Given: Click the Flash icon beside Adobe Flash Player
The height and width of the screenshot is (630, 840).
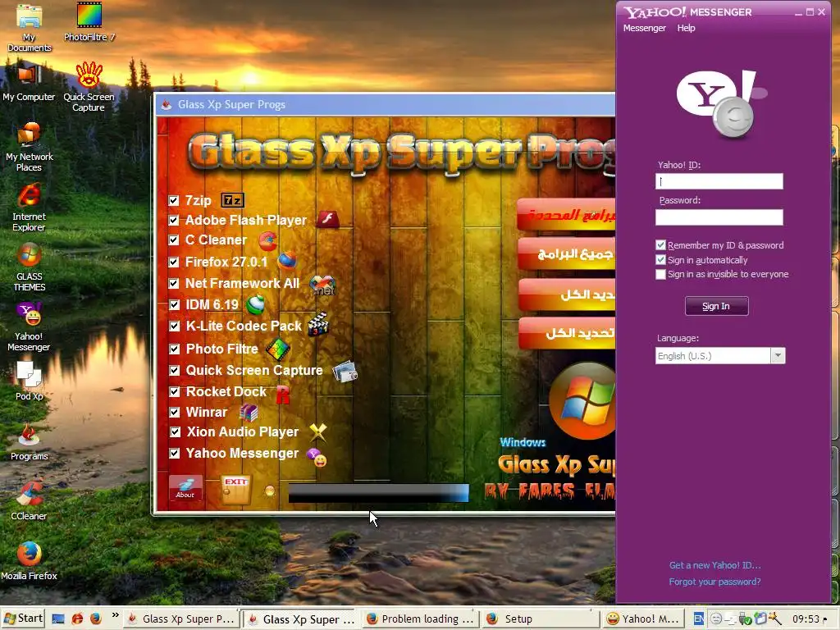Looking at the screenshot, I should click(327, 219).
